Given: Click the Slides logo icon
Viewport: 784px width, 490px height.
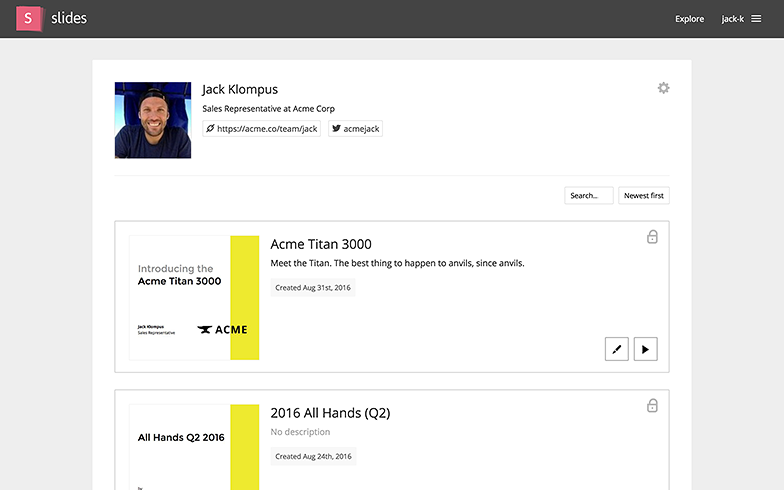Looking at the screenshot, I should tap(28, 18).
